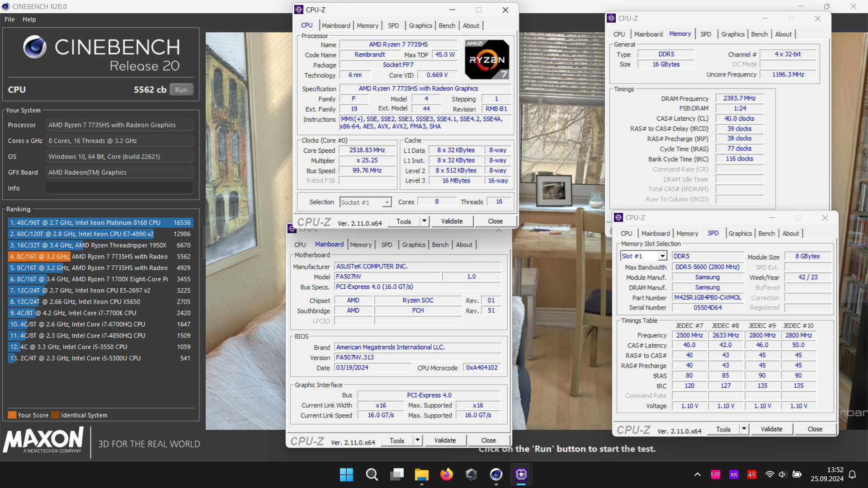
Task: Click DRAM Frequency 2393.7 MHz value
Action: (739, 98)
